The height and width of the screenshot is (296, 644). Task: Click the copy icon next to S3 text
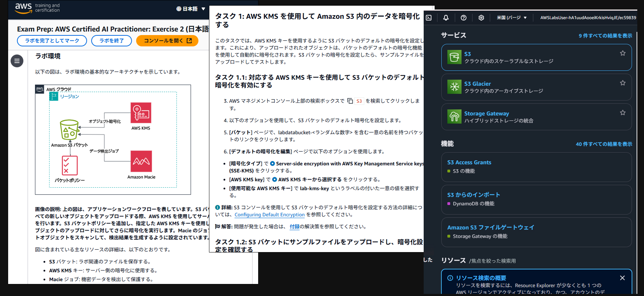tap(350, 101)
